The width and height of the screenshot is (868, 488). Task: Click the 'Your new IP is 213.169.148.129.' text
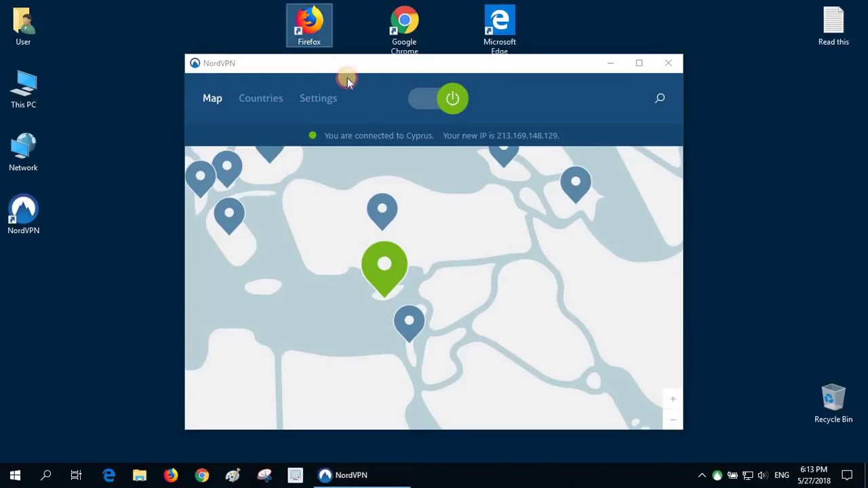click(500, 136)
